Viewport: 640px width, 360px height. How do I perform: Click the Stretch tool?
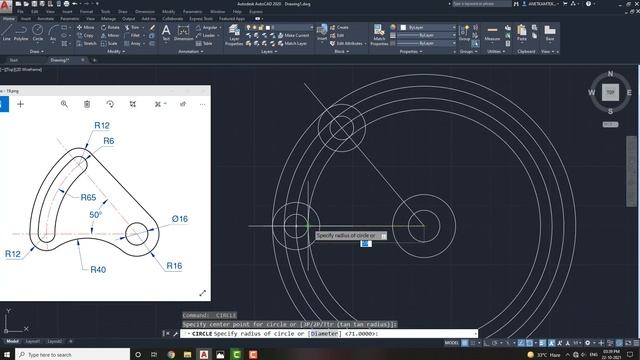87,43
